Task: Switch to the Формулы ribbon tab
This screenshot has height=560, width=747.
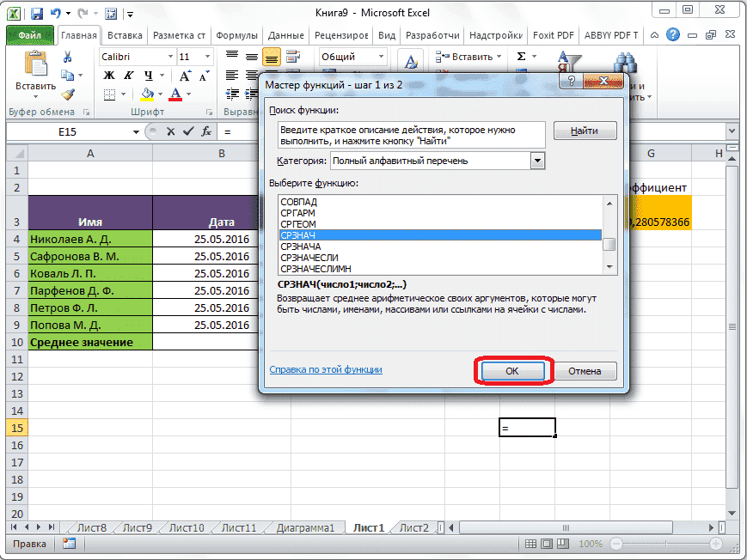Action: tap(238, 35)
